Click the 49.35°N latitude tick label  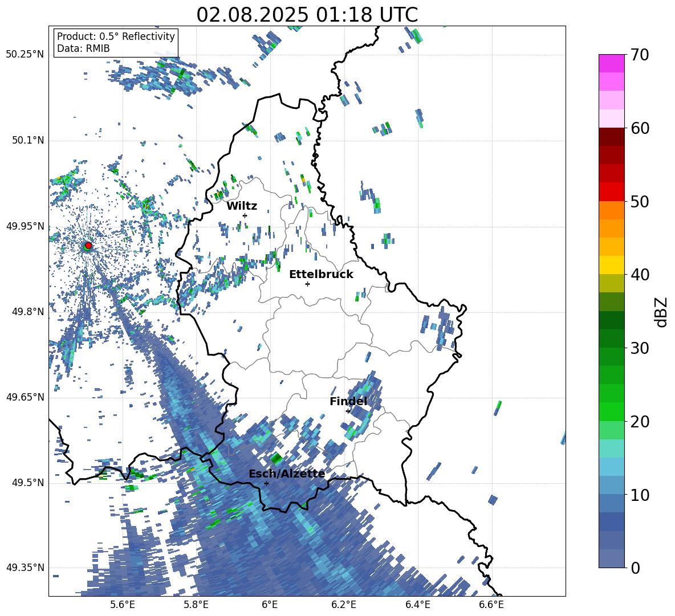(x=25, y=568)
